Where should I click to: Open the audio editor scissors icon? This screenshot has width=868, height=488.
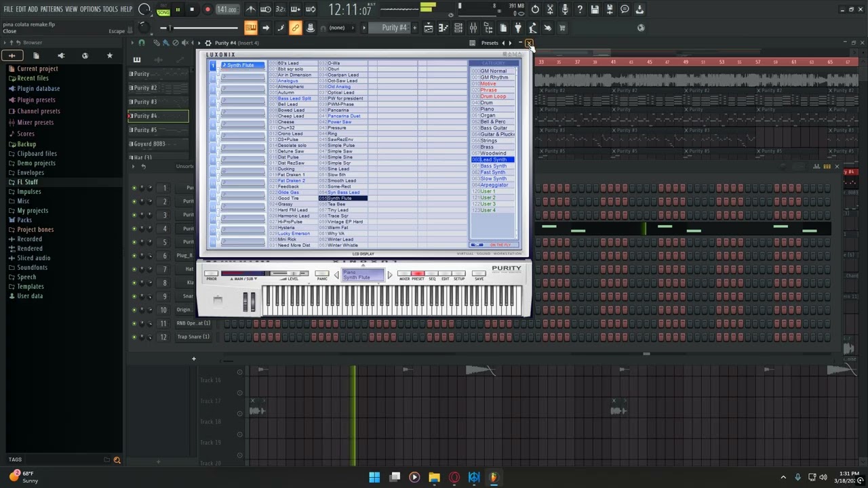tap(550, 9)
